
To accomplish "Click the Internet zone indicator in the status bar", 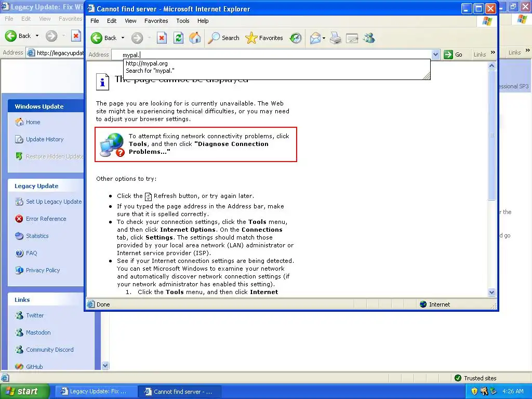I will (435, 304).
